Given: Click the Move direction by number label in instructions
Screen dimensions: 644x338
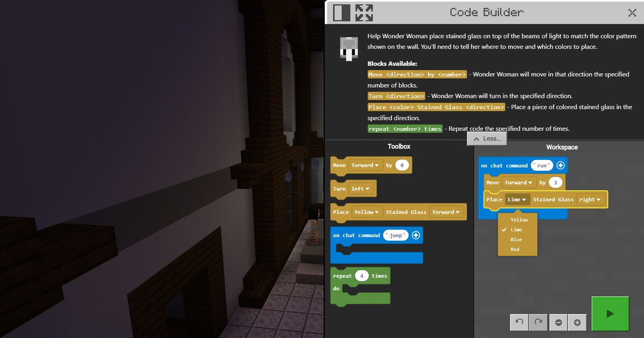Looking at the screenshot, I should click(x=417, y=75).
